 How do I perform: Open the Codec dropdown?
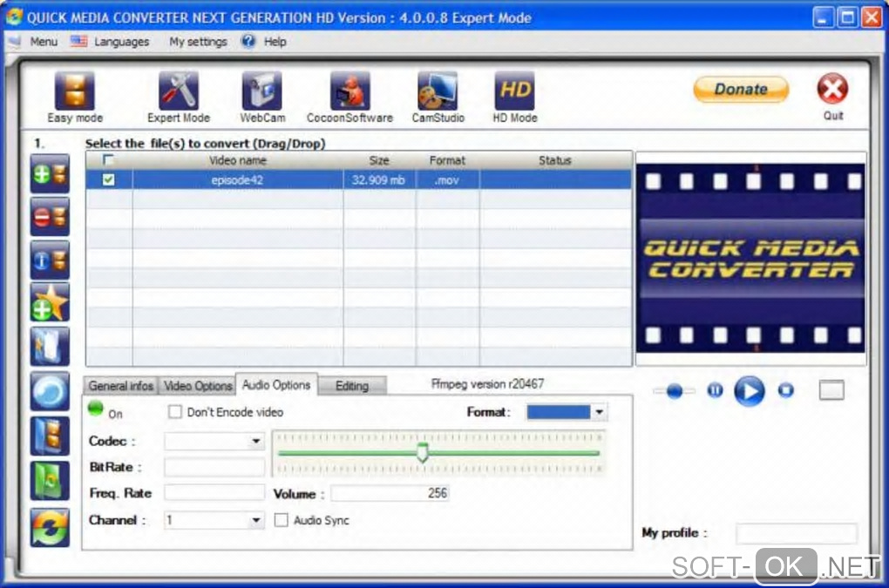255,441
